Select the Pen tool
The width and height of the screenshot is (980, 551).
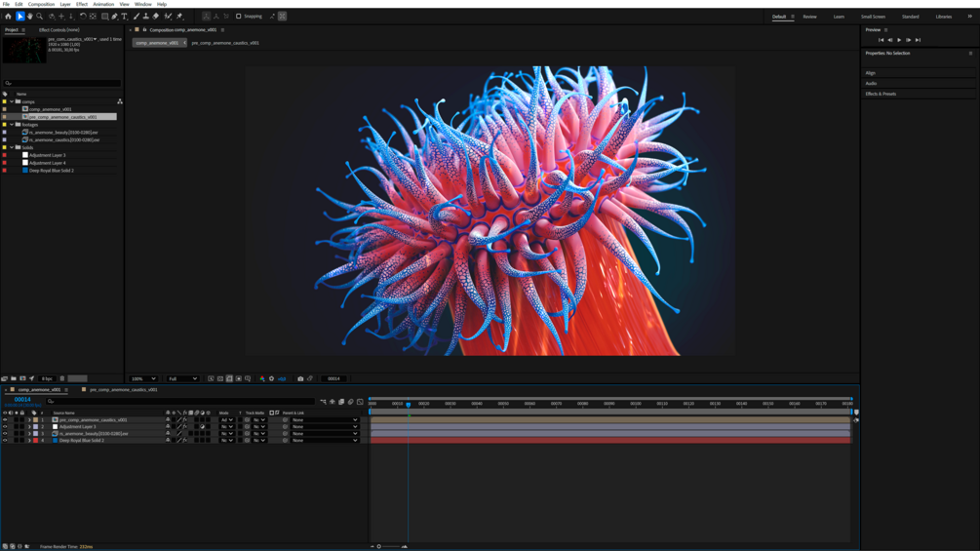pos(114,17)
